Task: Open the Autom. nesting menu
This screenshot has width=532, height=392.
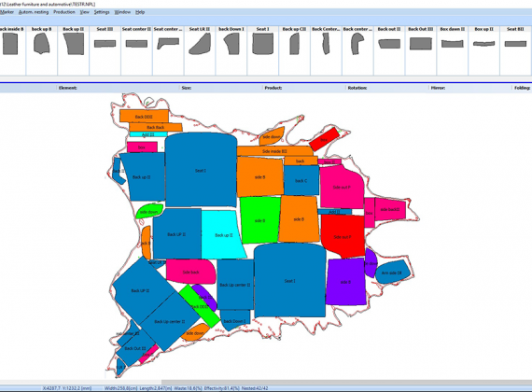Action: click(34, 12)
